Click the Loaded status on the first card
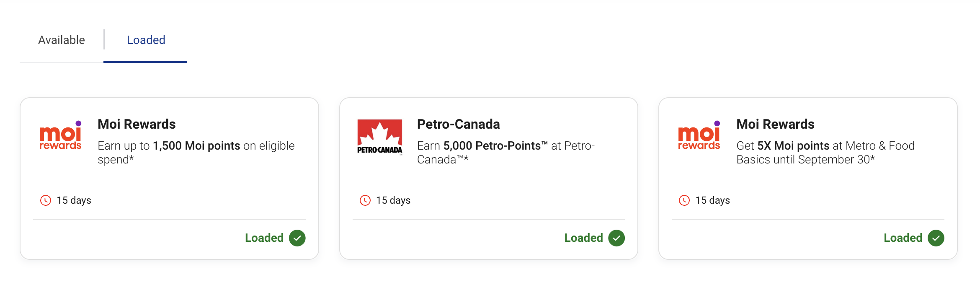This screenshot has height=285, width=980. pos(265,238)
